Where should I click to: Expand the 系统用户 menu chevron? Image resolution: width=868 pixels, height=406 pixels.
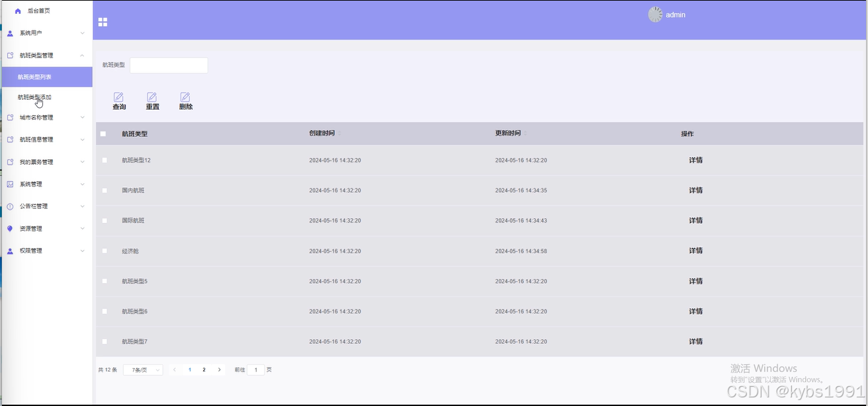pyautogui.click(x=83, y=33)
